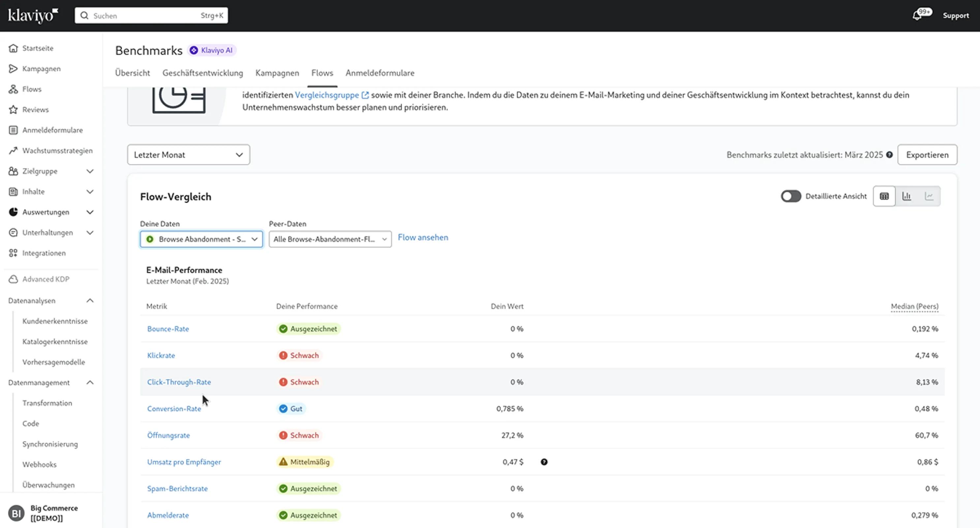Collapse the Datenanalysen sidebar section
The height and width of the screenshot is (528, 980).
coord(90,301)
